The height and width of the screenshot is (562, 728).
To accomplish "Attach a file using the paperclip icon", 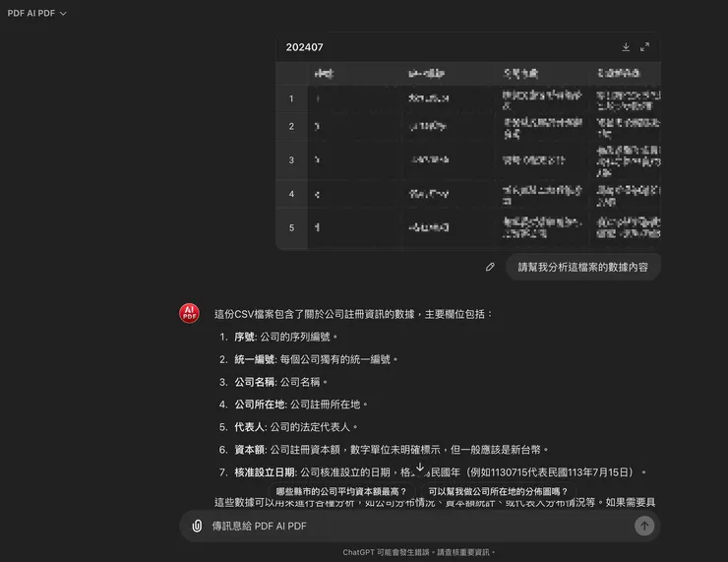I will (197, 526).
